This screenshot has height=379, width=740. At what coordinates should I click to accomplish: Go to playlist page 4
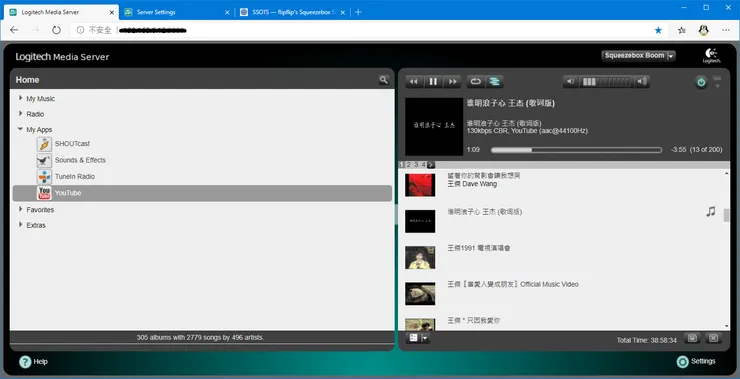[x=423, y=165]
